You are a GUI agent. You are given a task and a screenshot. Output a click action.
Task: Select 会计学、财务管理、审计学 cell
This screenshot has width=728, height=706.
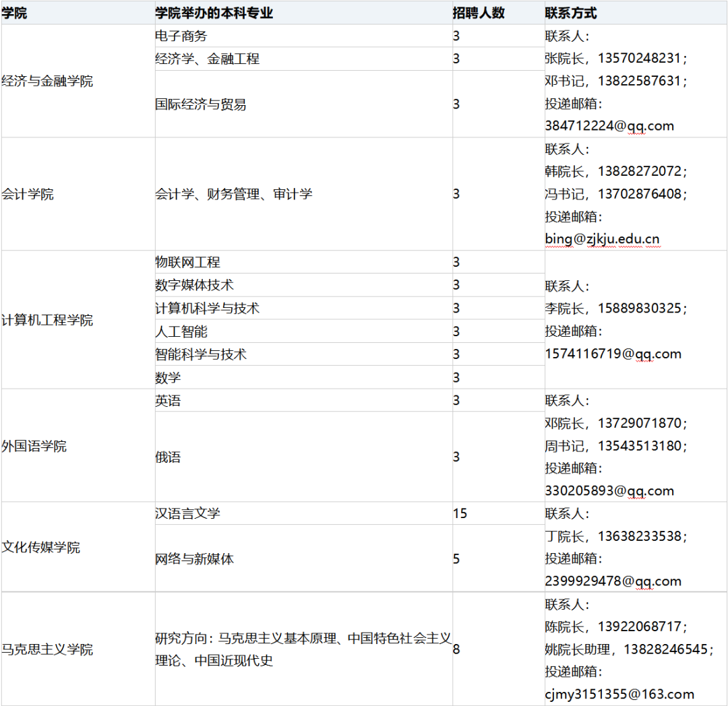[x=303, y=194]
